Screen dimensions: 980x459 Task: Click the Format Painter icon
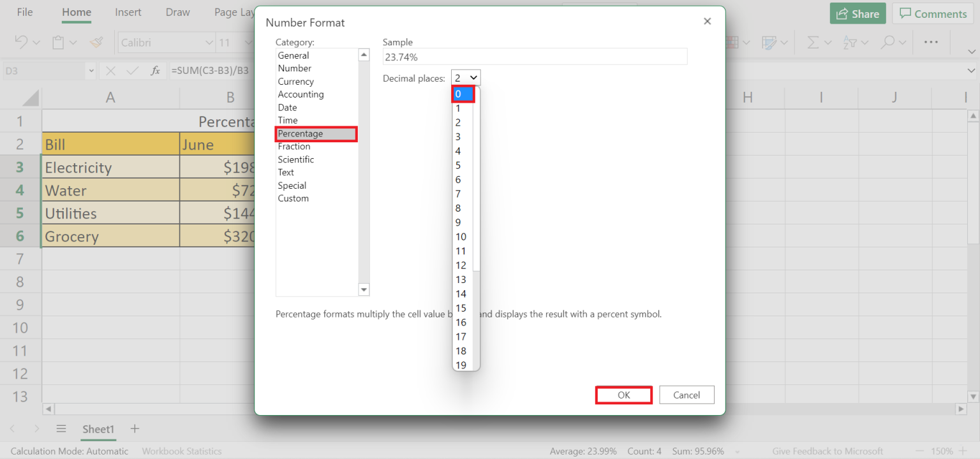pos(96,42)
